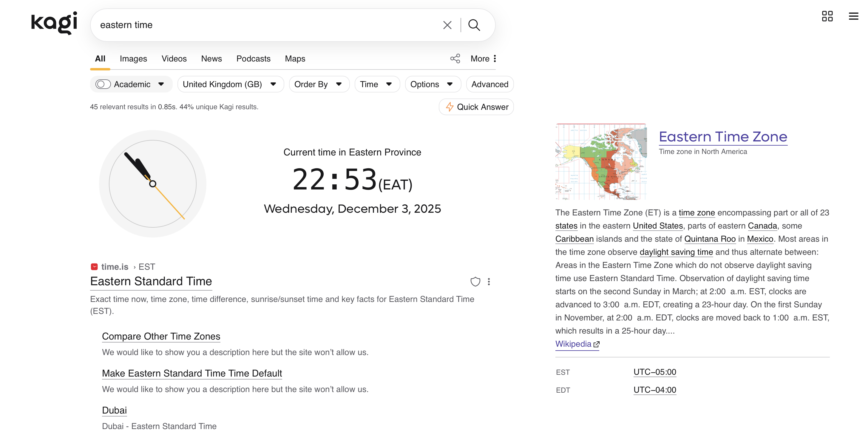Screen dimensions: 868x438
Task: Open three-dot options for time.is result
Action: tap(489, 282)
